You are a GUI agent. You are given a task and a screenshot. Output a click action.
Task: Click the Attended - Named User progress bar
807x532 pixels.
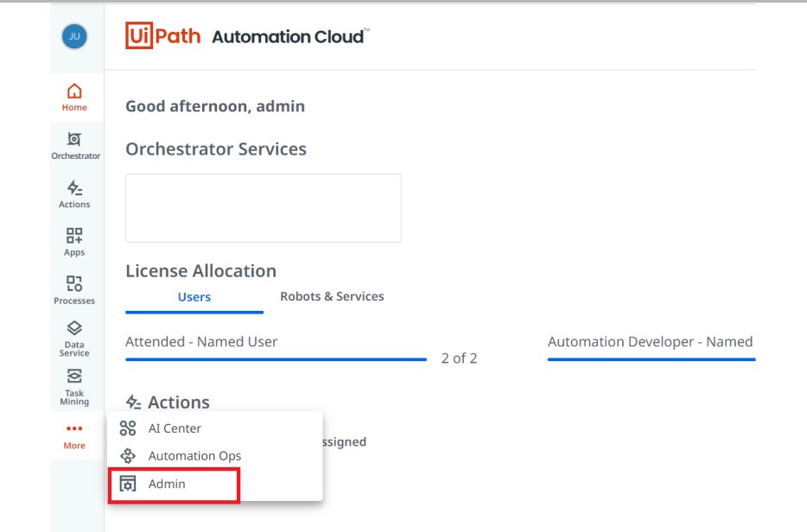[x=276, y=359]
